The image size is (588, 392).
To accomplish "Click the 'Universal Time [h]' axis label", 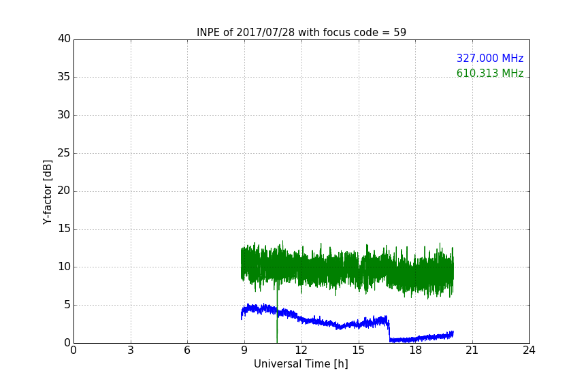I will point(301,364).
